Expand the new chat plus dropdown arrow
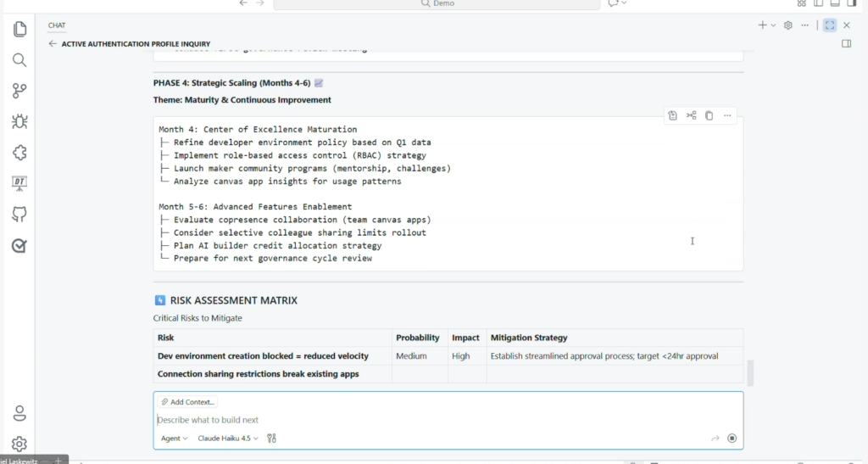The image size is (868, 464). (773, 25)
